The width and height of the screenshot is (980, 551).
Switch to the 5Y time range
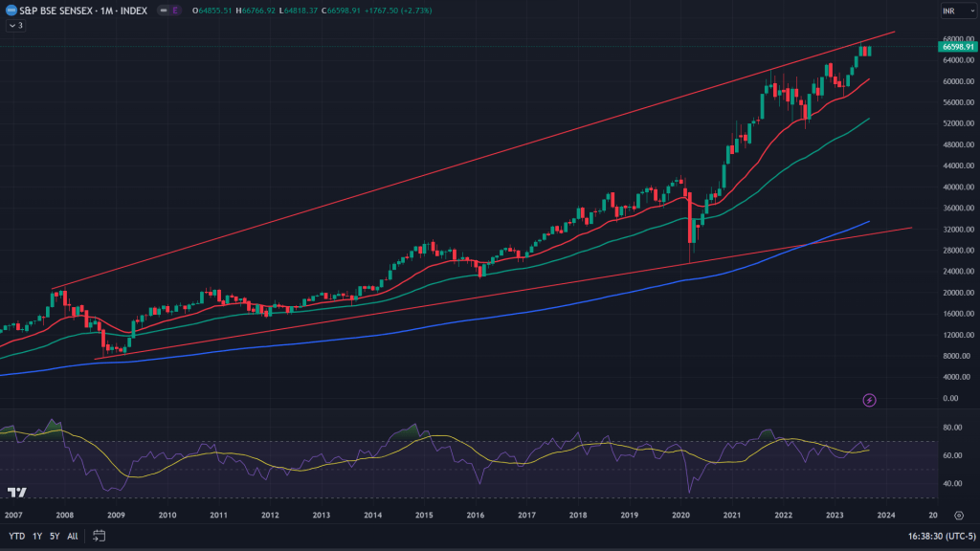(x=54, y=537)
